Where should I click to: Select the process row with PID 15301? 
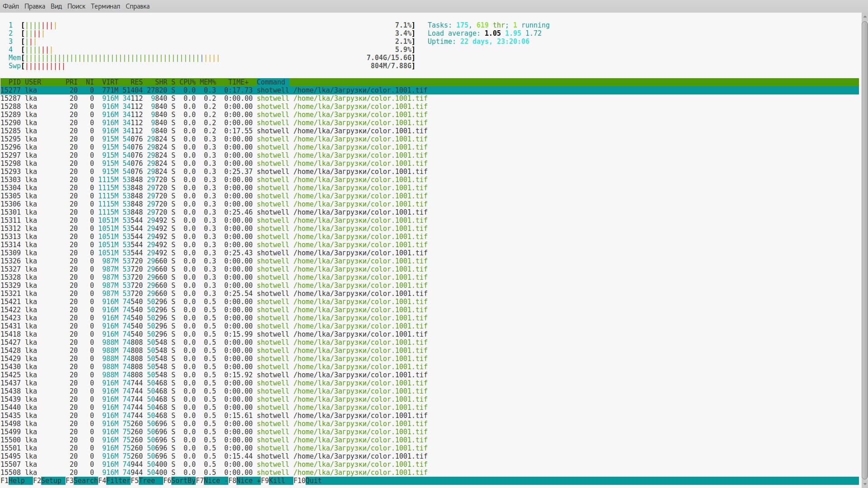point(429,212)
